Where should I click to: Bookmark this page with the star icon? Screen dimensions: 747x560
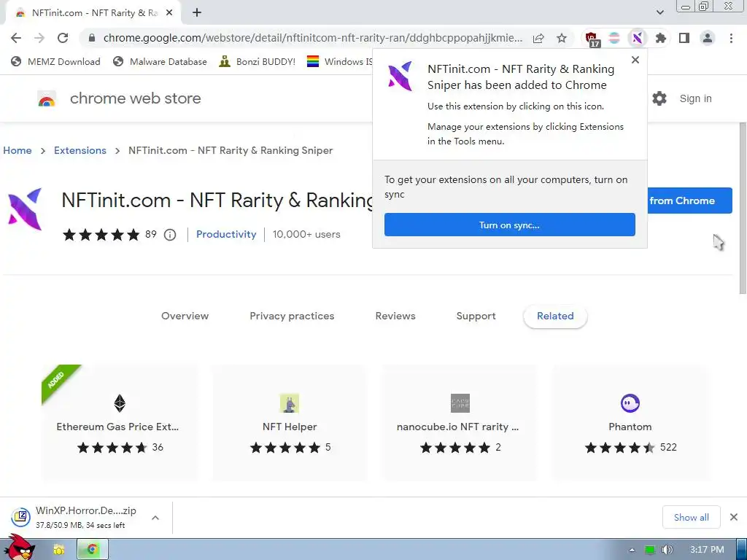(x=562, y=38)
